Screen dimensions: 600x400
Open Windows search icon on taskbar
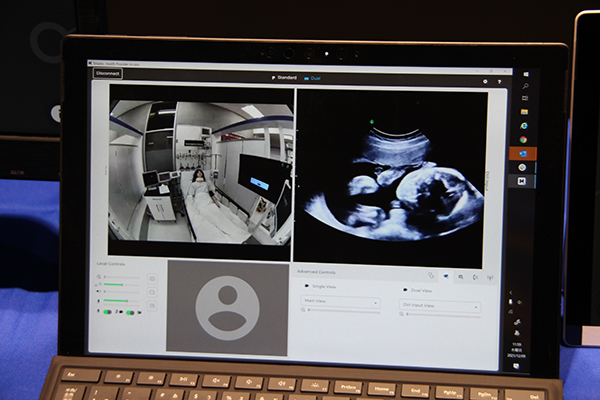523,88
